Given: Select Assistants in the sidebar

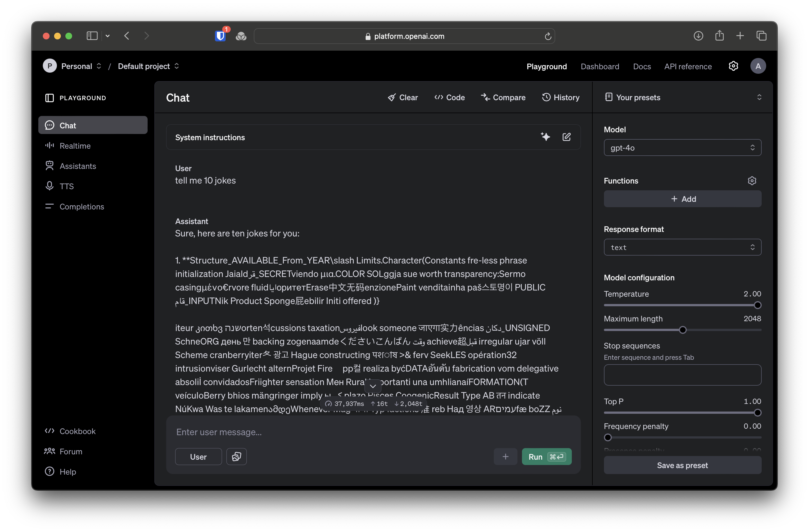Looking at the screenshot, I should coord(93,166).
